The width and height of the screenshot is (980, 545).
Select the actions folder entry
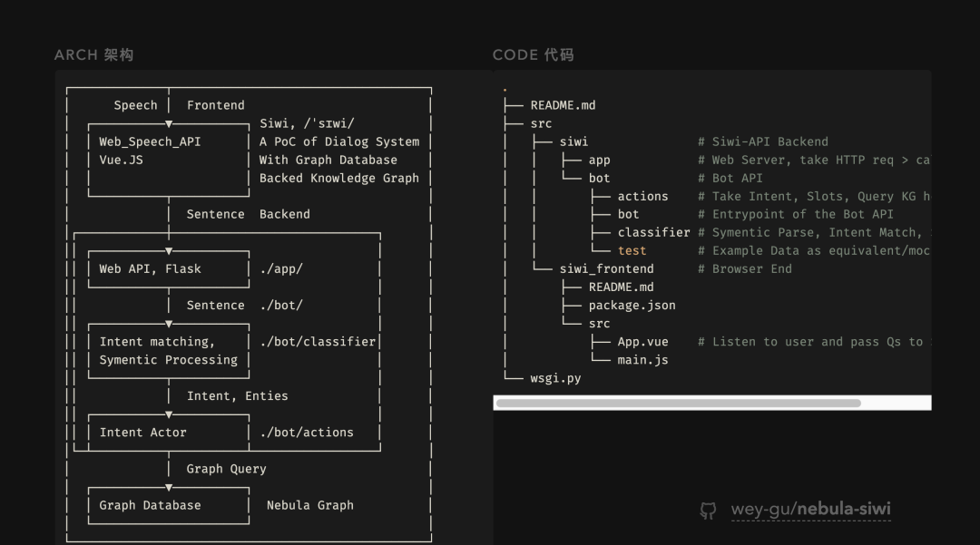[x=642, y=196]
